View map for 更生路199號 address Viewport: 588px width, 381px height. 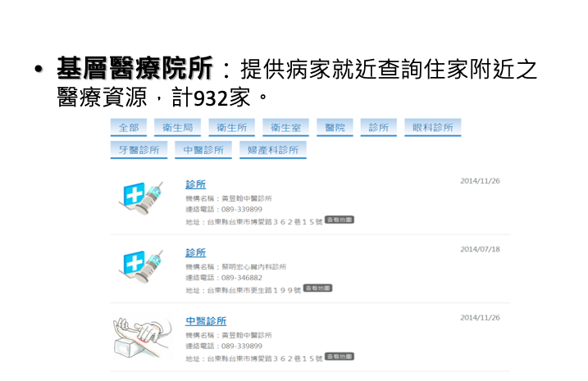[317, 288]
